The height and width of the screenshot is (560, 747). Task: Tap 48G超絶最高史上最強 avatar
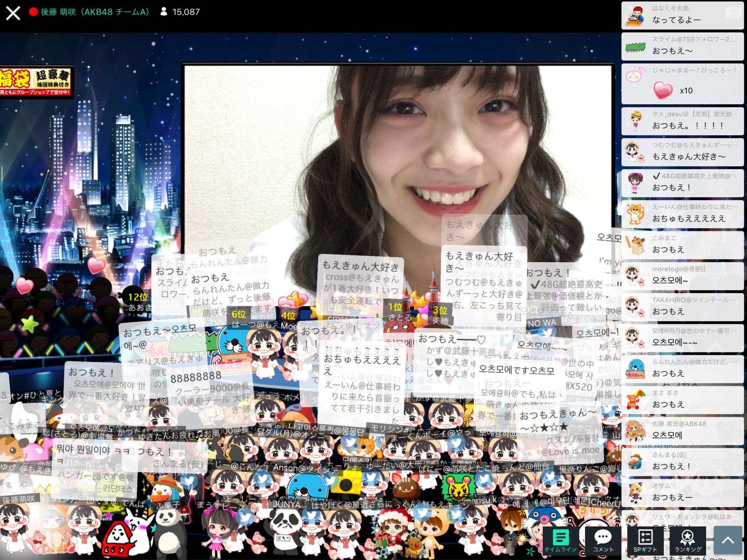[x=635, y=183]
